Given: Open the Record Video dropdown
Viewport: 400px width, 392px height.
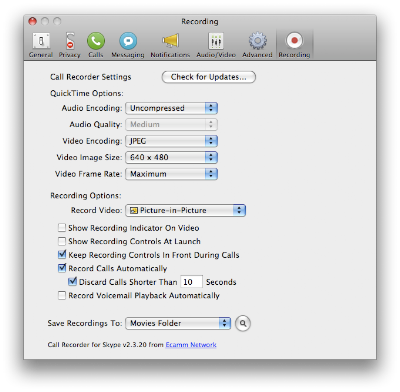Looking at the screenshot, I should point(186,210).
